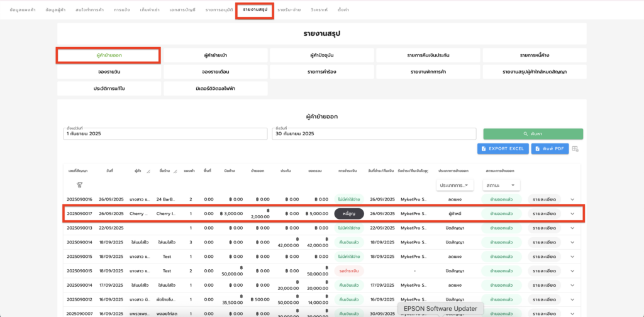Click the start date field 1 กันยายน 2025
The width and height of the screenshot is (644, 317).
[x=166, y=134]
